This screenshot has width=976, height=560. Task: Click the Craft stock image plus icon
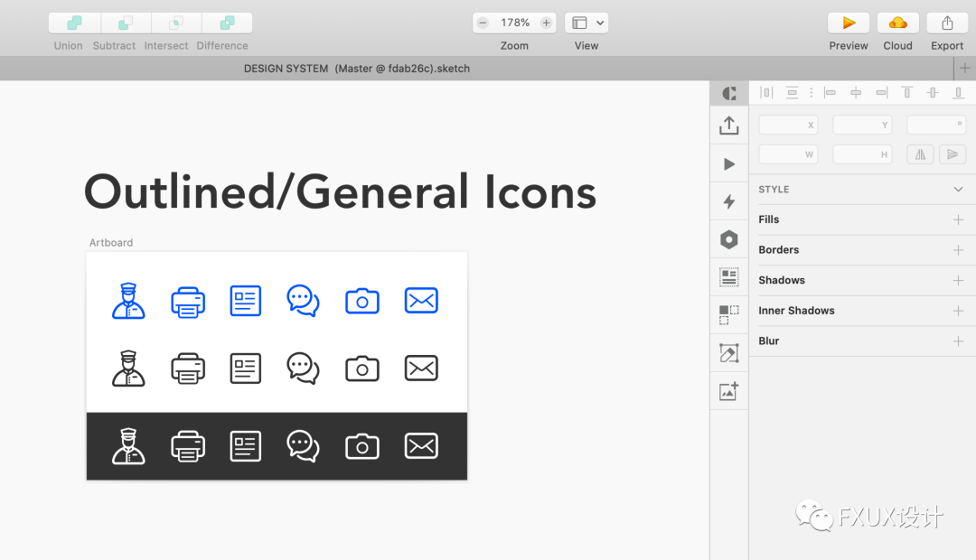click(729, 391)
